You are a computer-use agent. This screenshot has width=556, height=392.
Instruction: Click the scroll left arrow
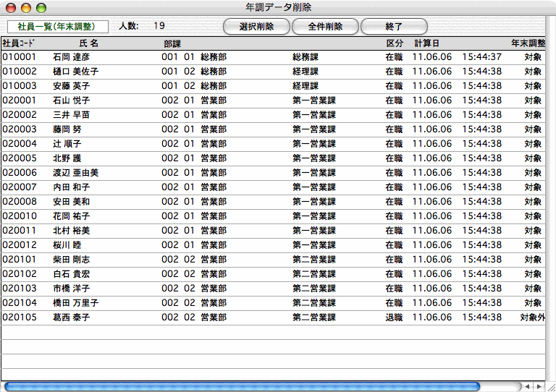tap(528, 386)
